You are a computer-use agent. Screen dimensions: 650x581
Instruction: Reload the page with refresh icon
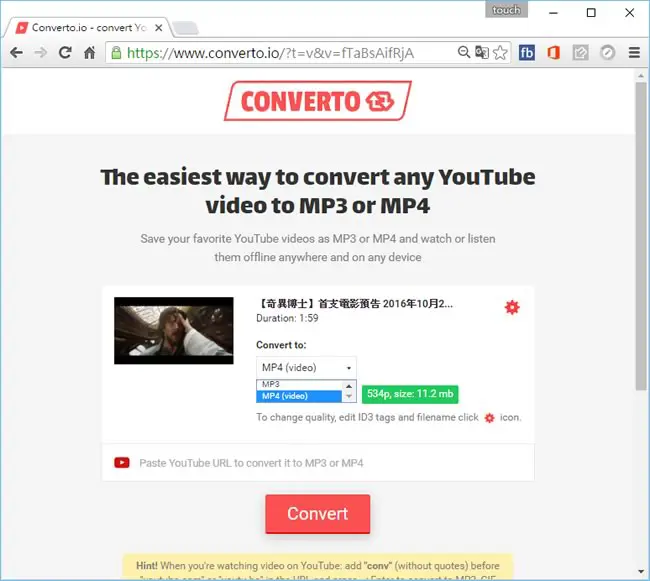click(65, 53)
